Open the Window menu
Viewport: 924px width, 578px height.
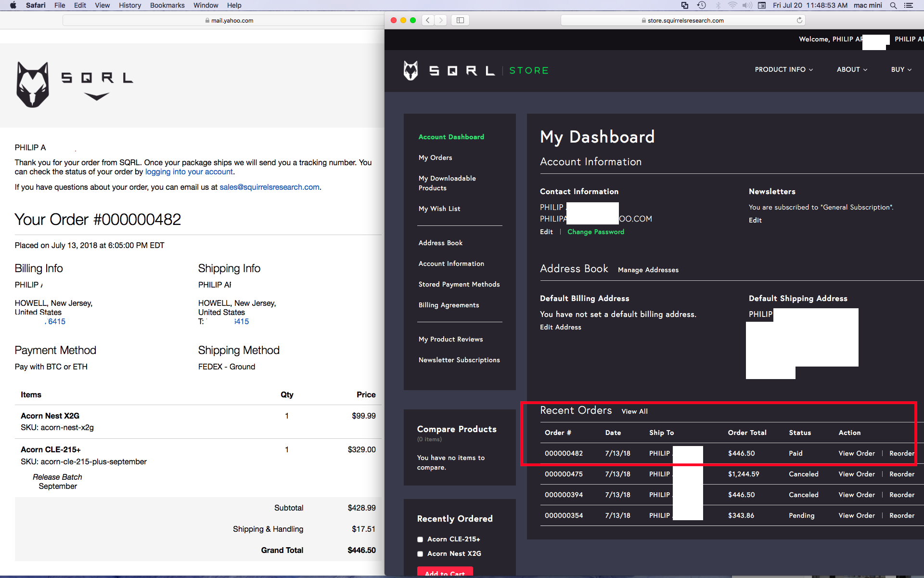205,5
